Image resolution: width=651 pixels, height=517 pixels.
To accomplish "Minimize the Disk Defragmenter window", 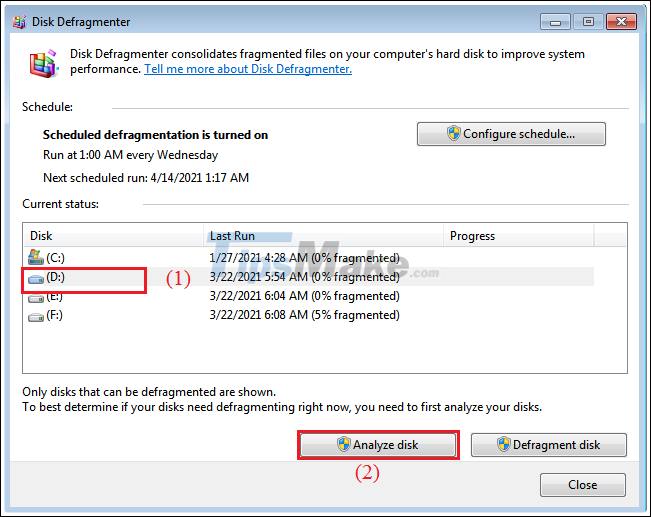I will pyautogui.click(x=555, y=22).
